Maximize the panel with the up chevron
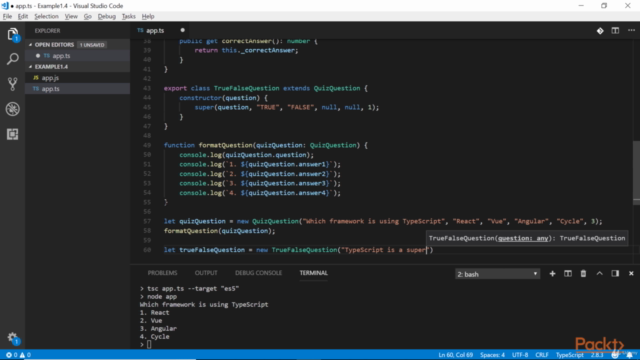 (x=599, y=274)
